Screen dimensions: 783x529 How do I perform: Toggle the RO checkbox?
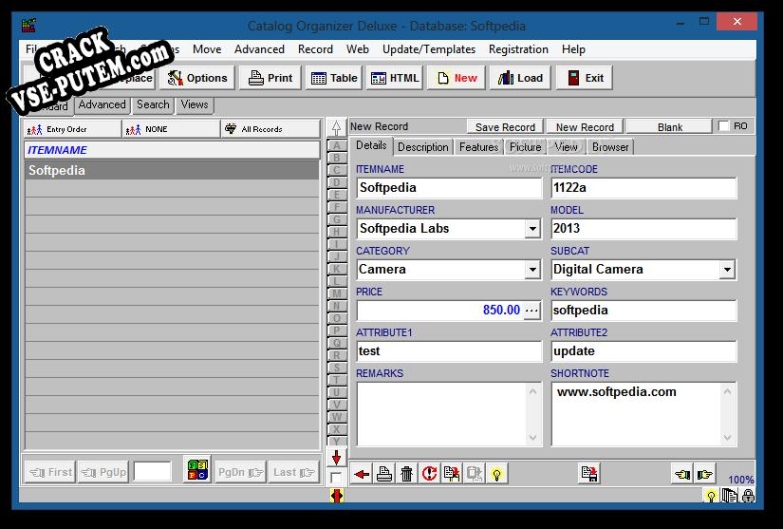pyautogui.click(x=724, y=126)
